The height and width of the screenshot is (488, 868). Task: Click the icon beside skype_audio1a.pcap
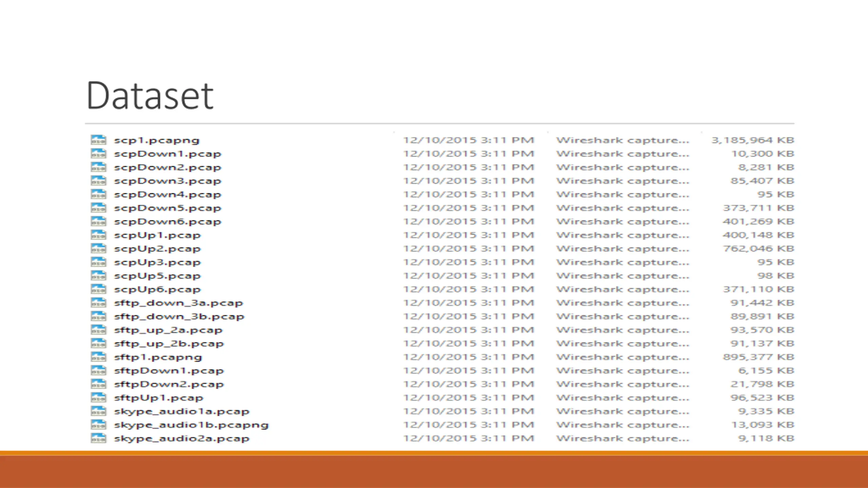(x=98, y=411)
